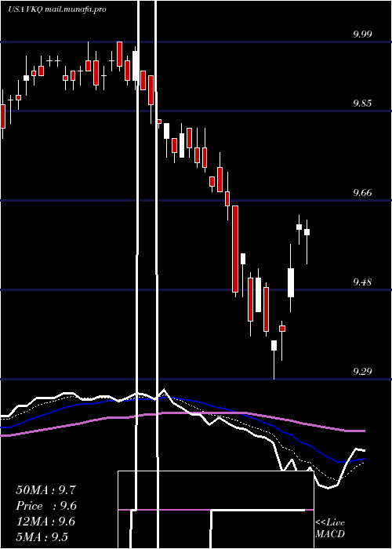Screen dimensions: 392x549
Task: Click the pink 50MA line's flat right end
Action: (355, 431)
